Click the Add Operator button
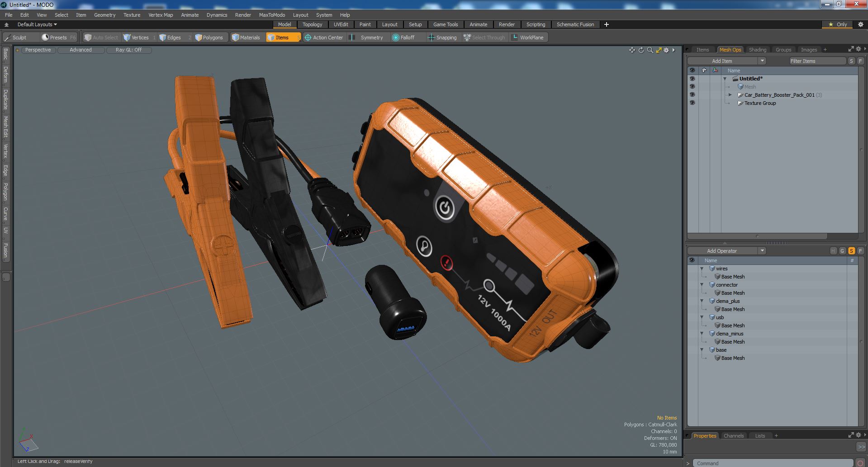868x467 pixels. tap(722, 251)
